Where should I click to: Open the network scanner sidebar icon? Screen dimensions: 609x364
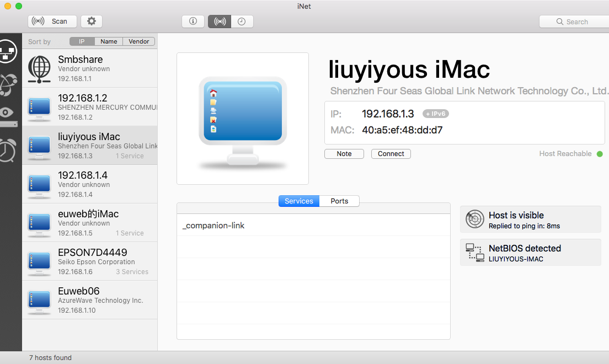point(7,51)
